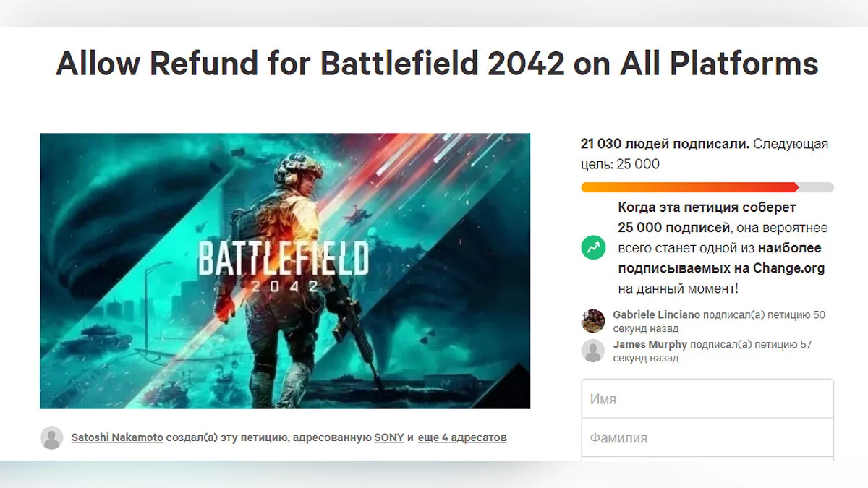Click Satoshi Nakamoto's avatar icon
Image resolution: width=868 pixels, height=488 pixels.
click(x=51, y=437)
